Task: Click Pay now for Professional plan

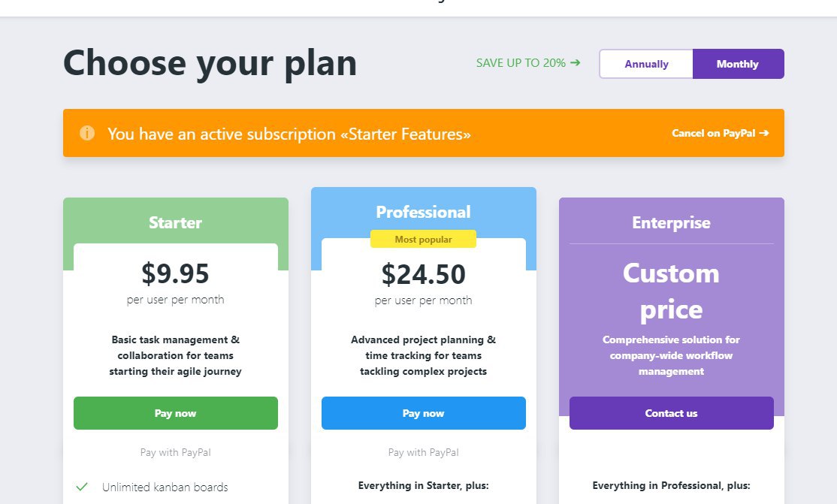Action: (423, 413)
